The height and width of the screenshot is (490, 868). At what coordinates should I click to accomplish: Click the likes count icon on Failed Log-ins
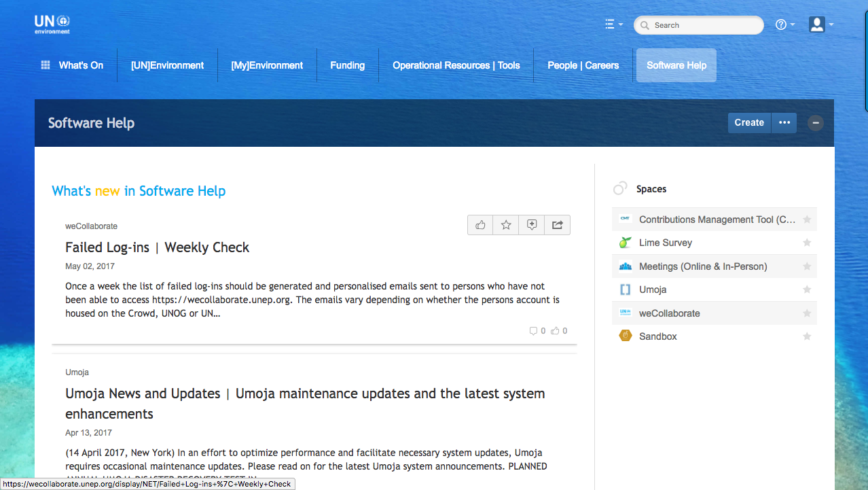point(555,331)
